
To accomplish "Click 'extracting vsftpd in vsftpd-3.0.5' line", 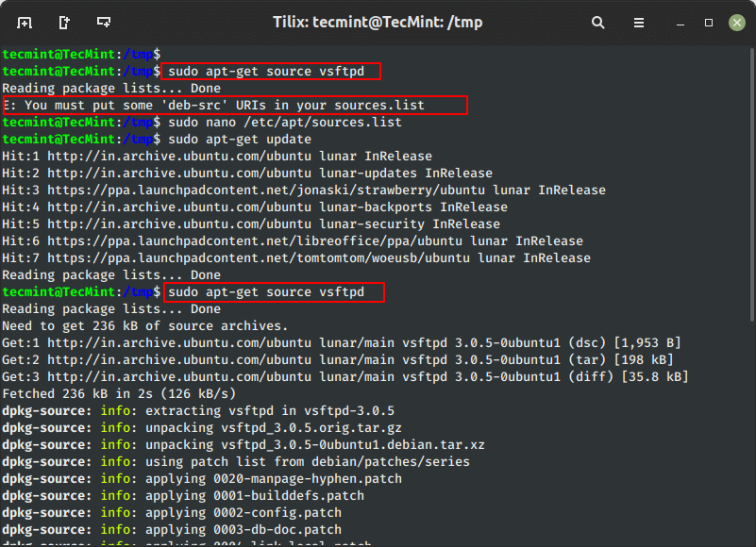I will 198,410.
